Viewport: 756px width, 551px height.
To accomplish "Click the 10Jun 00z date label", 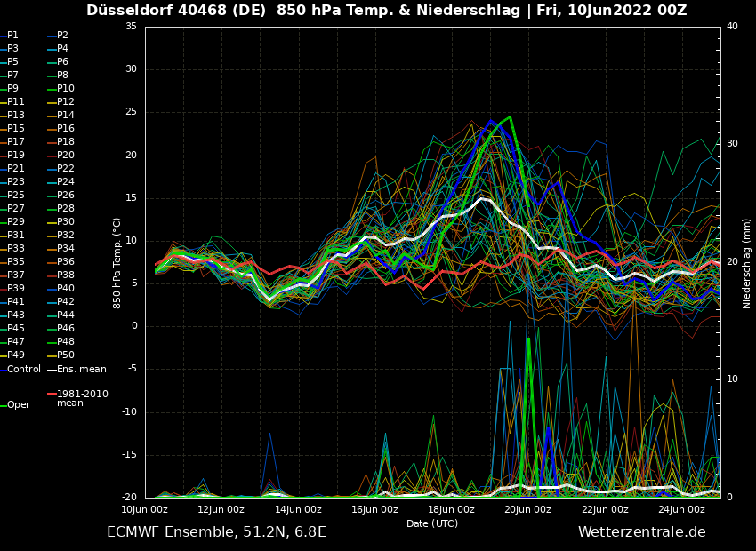I will (144, 509).
